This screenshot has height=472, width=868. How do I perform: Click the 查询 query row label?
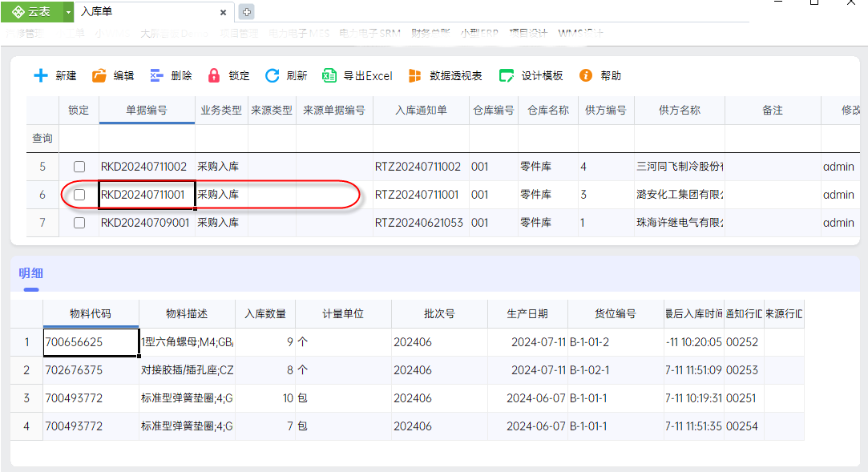click(x=42, y=139)
